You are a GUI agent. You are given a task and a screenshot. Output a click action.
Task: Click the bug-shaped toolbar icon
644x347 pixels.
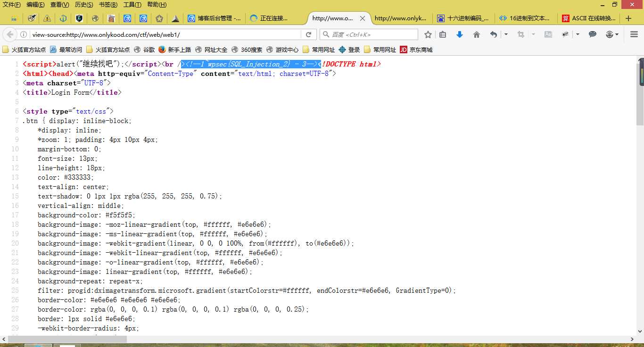(565, 34)
